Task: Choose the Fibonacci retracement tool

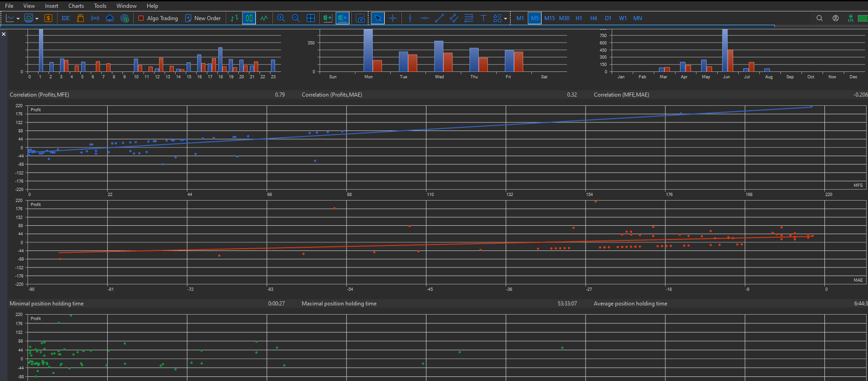Action: tap(469, 18)
